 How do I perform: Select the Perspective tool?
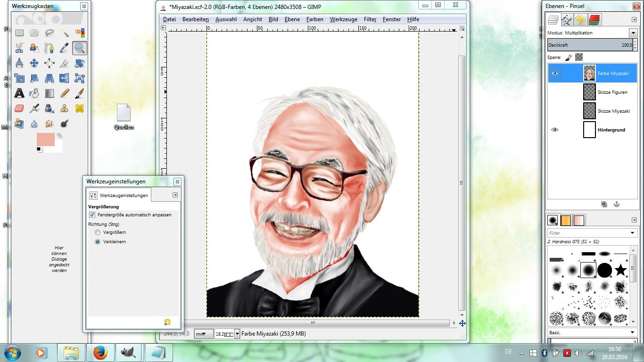[50, 78]
